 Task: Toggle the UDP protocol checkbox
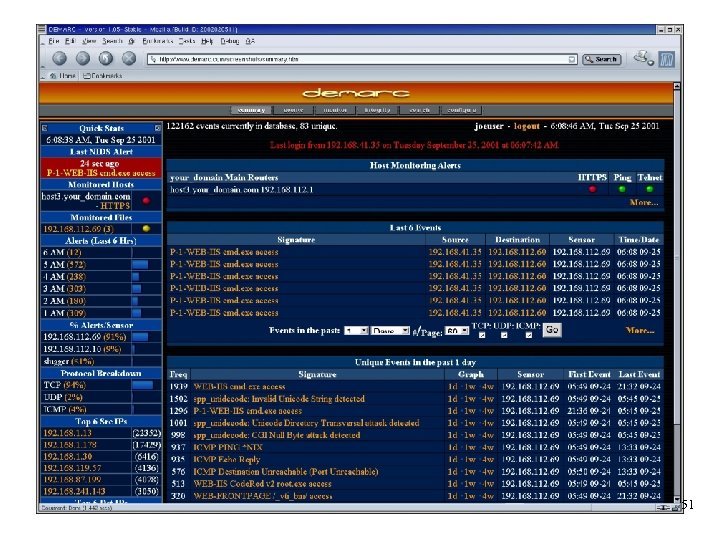pyautogui.click(x=504, y=335)
